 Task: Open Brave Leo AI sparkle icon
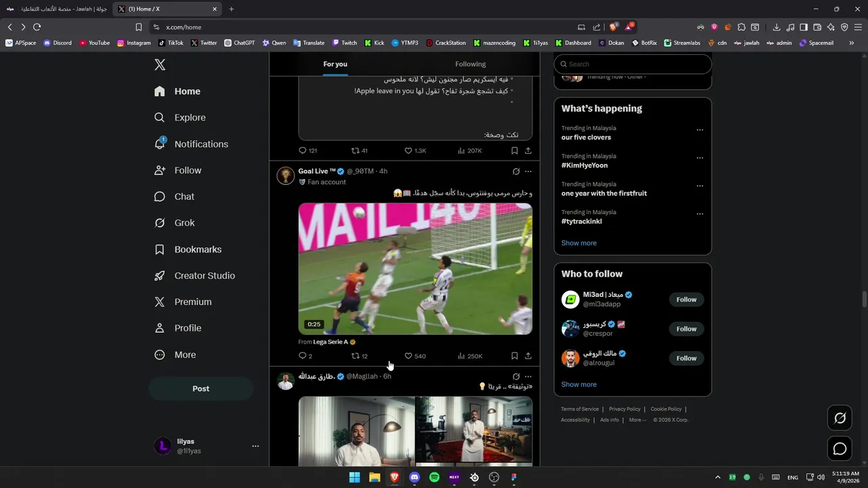click(831, 27)
